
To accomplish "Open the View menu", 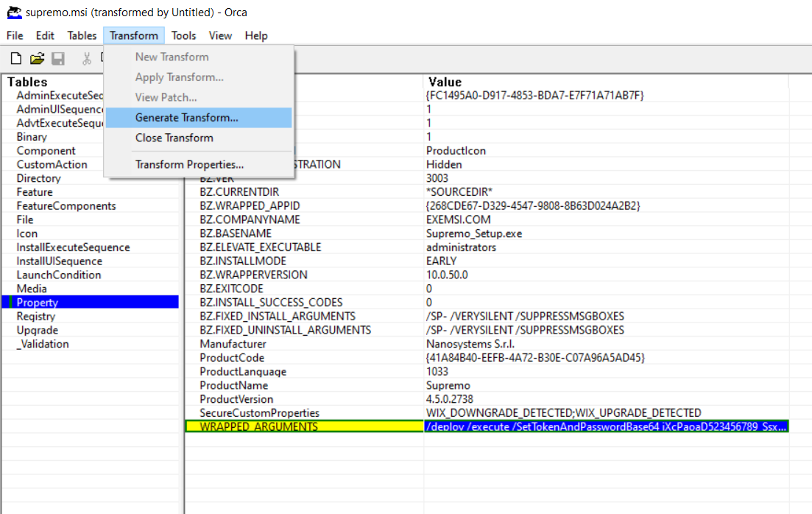I will [220, 36].
